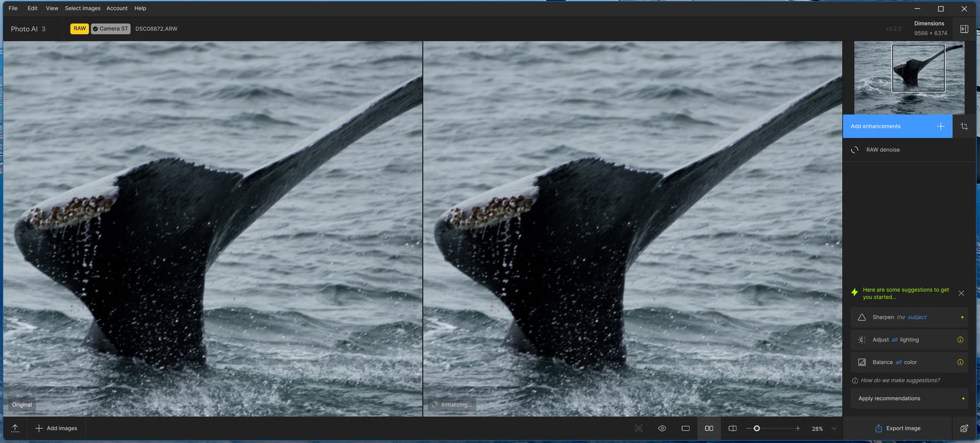This screenshot has width=980, height=443.
Task: Click the Export image button
Action: [x=897, y=428]
